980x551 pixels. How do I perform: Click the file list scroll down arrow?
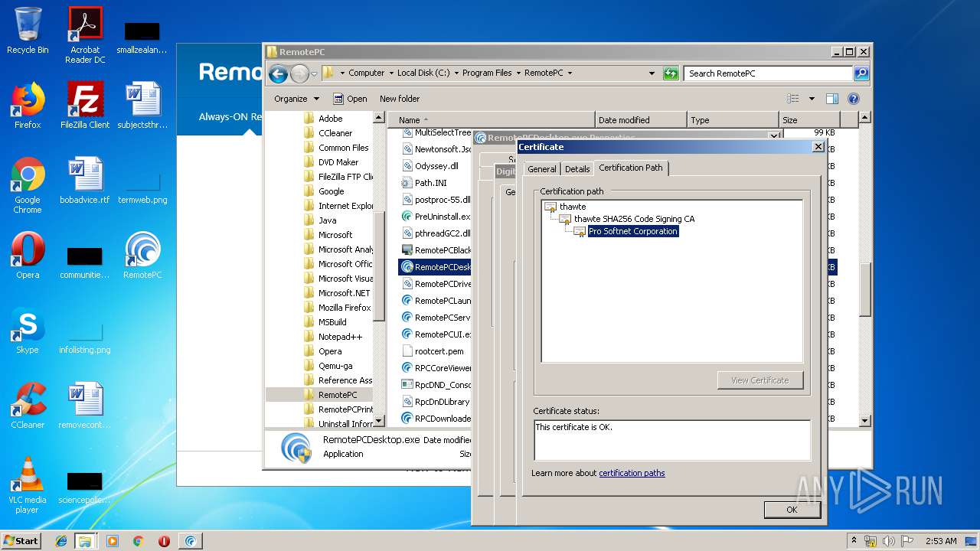tap(865, 420)
